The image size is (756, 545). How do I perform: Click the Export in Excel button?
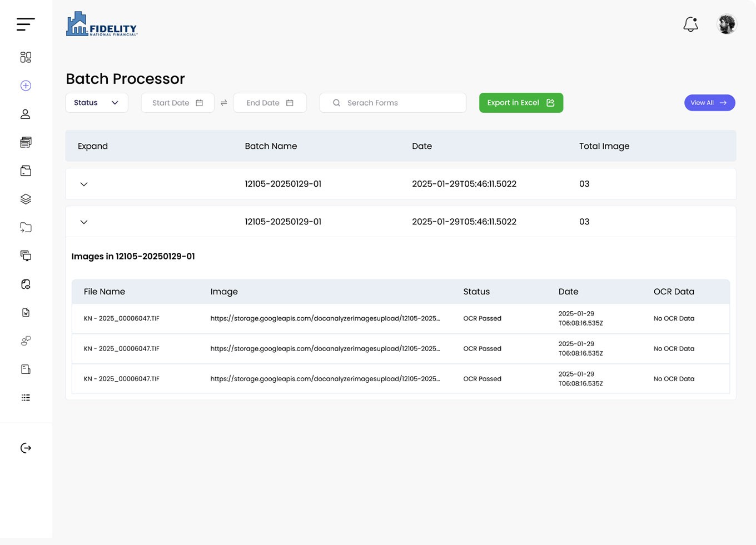521,103
